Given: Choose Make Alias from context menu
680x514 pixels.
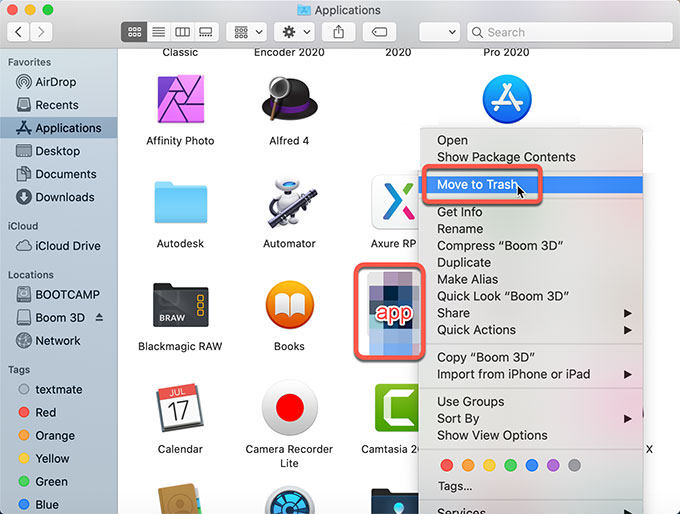Looking at the screenshot, I should coord(531,280).
